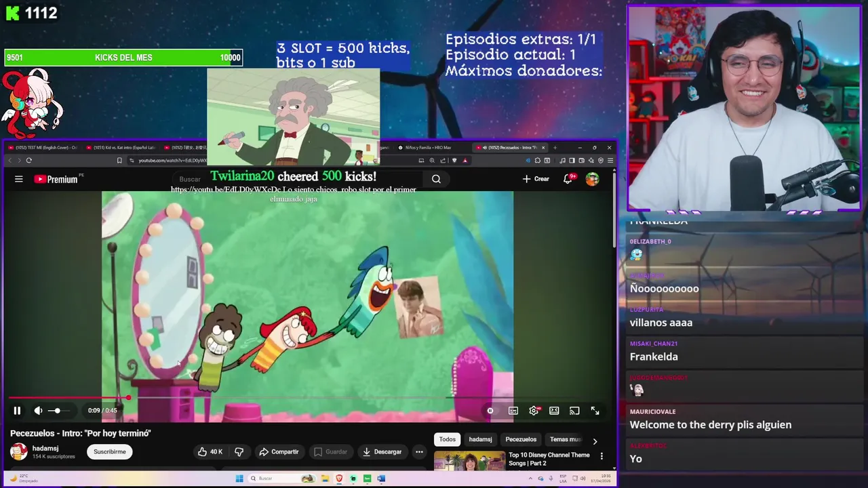The width and height of the screenshot is (868, 488).
Task: Open the hadamsj channel avatar
Action: tap(19, 451)
